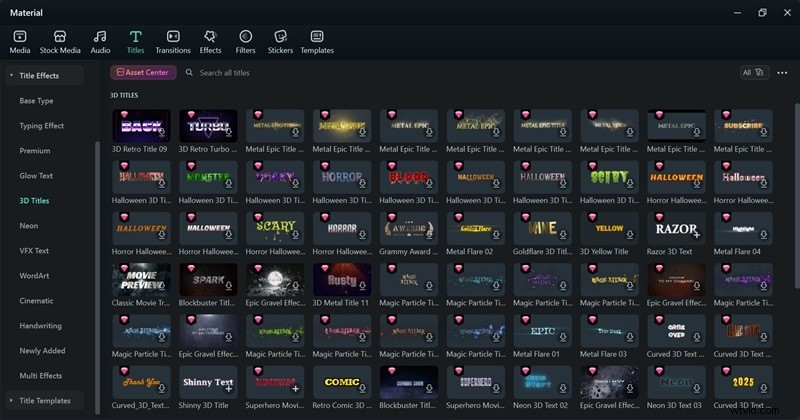Select the WordArt category
The width and height of the screenshot is (800, 420).
tap(34, 276)
